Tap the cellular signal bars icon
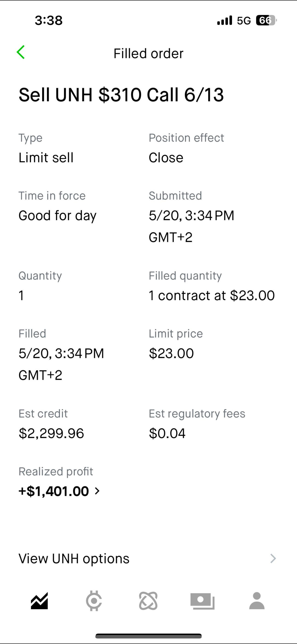297x644 pixels. click(x=224, y=20)
